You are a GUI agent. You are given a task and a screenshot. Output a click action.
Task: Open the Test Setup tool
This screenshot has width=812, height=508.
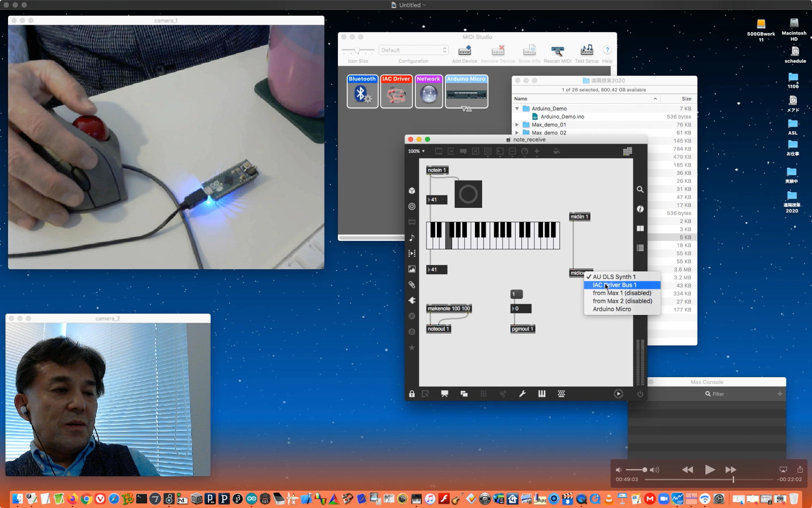[586, 51]
